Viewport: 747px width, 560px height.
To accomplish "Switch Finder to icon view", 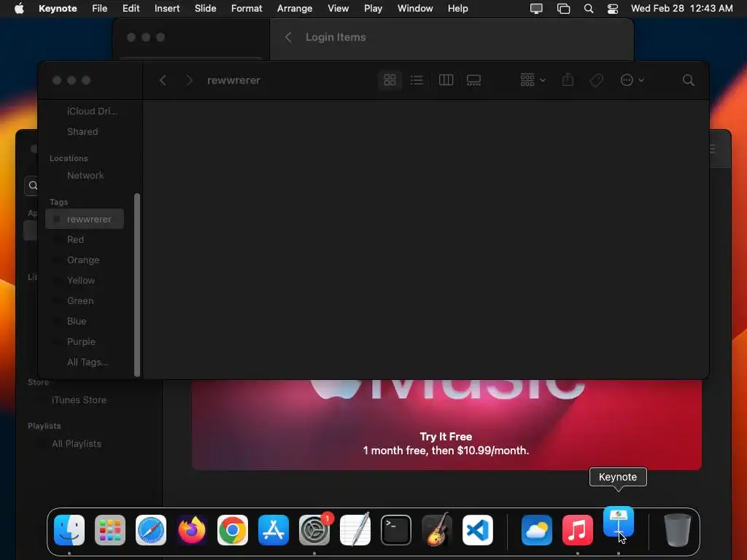I will pyautogui.click(x=390, y=80).
